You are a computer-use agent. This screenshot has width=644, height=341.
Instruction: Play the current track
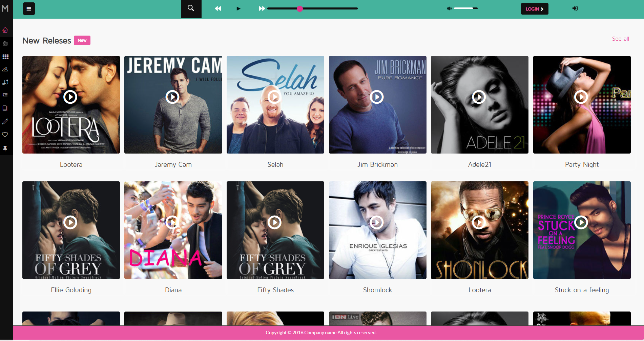click(x=238, y=8)
